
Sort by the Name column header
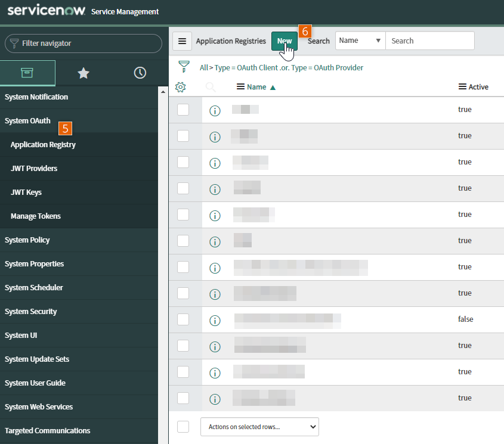256,87
